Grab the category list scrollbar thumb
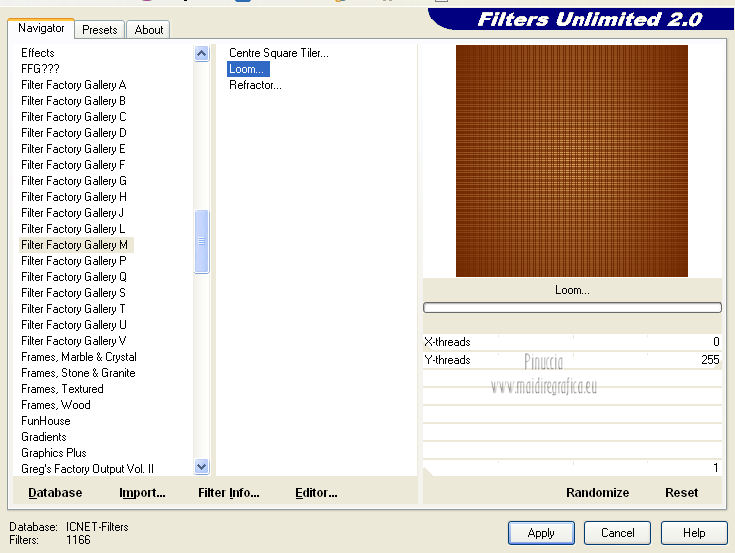Screen dimensions: 735x553 pyautogui.click(x=202, y=241)
